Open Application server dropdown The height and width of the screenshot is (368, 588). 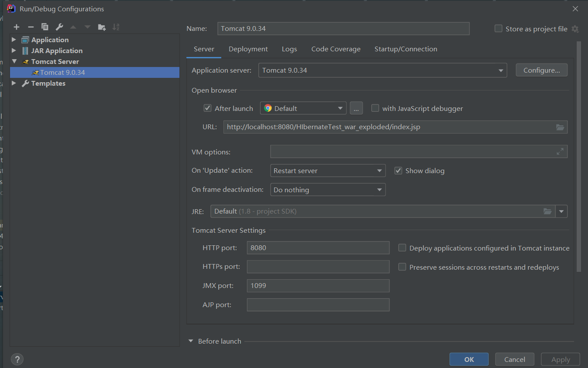(382, 70)
